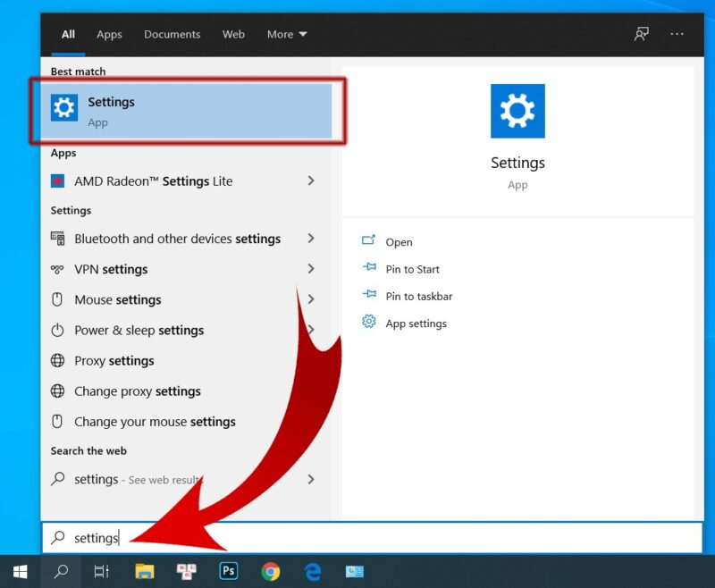The image size is (715, 588).
Task: Click the large Settings gear icon in preview
Action: [517, 111]
